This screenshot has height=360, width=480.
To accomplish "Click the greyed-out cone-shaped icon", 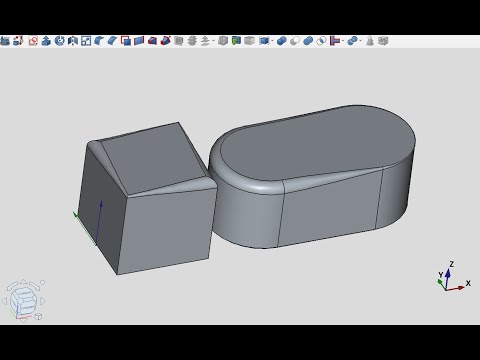I will [370, 41].
